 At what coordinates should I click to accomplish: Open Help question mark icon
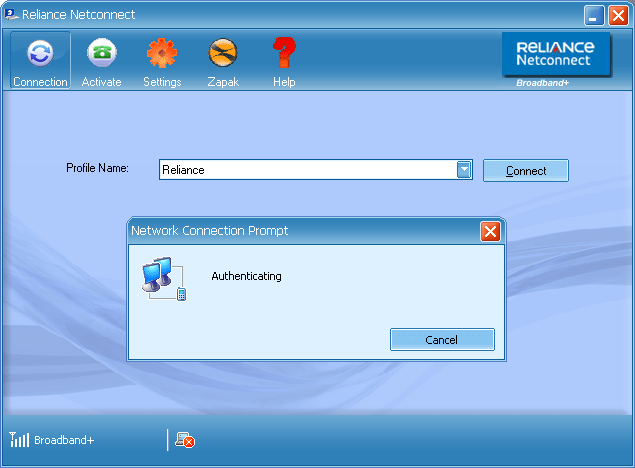point(284,52)
